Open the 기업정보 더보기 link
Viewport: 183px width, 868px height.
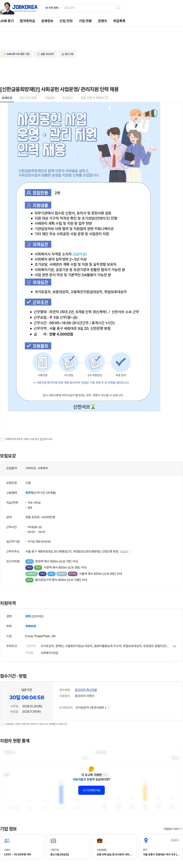[x=173, y=829]
